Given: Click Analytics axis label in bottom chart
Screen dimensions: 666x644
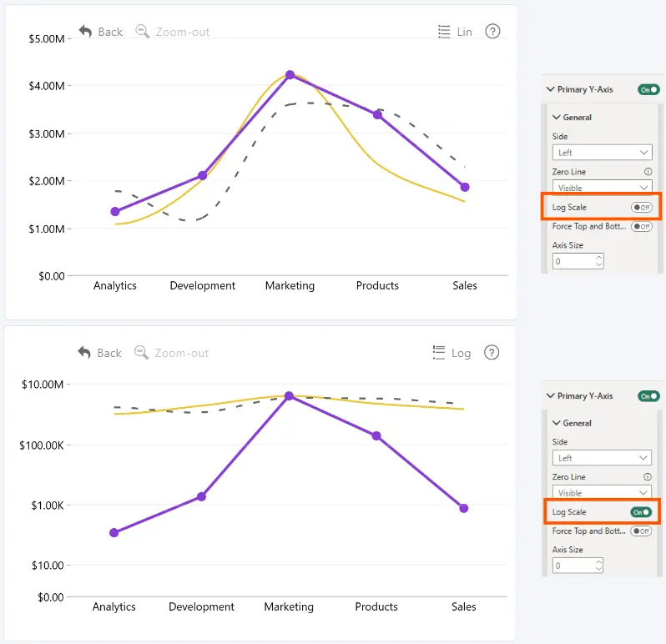Looking at the screenshot, I should pos(114,607).
